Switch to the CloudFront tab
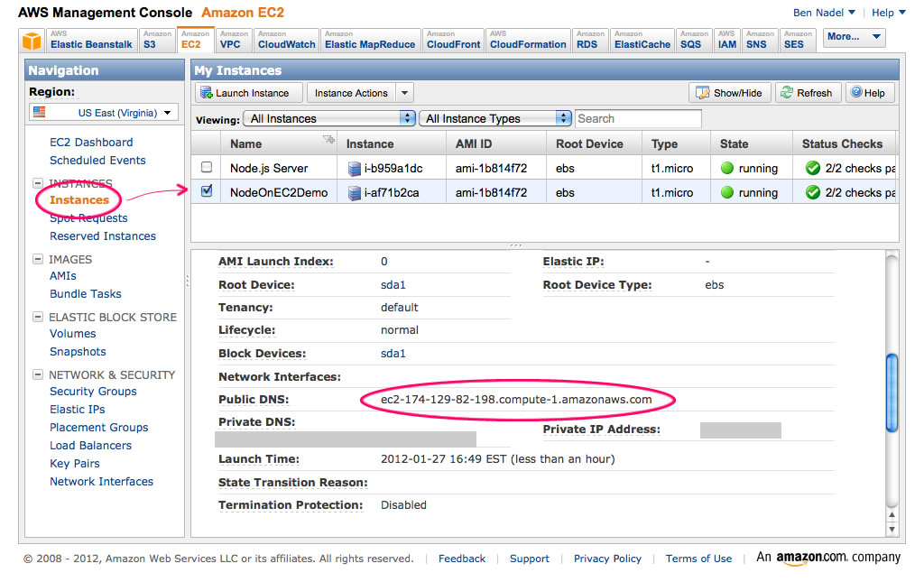This screenshot has height=582, width=924. (x=453, y=40)
